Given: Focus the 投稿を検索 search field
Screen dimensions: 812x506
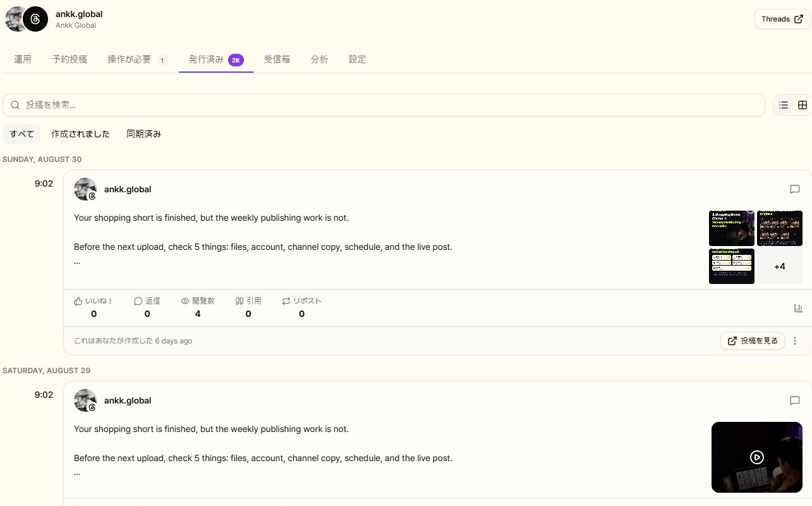Looking at the screenshot, I should point(384,105).
